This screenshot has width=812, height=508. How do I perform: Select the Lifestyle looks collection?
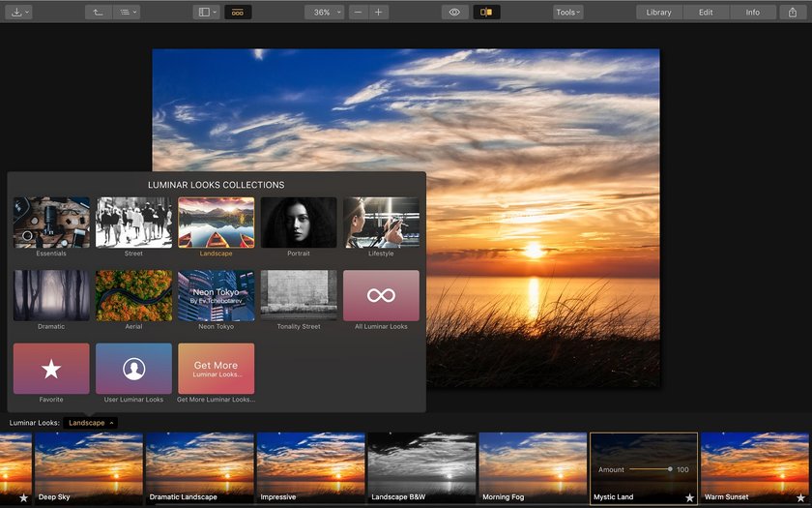pos(381,223)
